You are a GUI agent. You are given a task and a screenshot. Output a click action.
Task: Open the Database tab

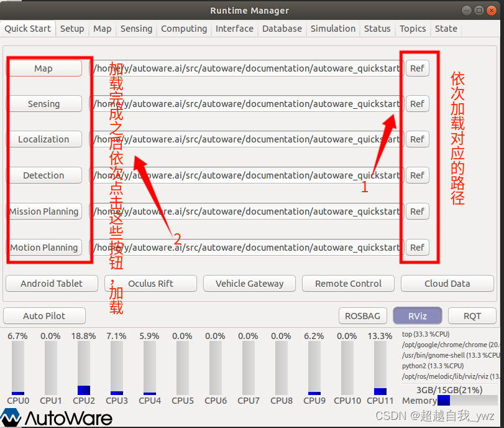(x=282, y=29)
